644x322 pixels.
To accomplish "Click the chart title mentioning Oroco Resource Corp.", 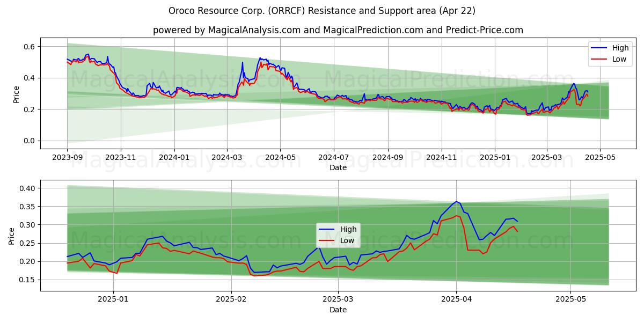I will pyautogui.click(x=322, y=11).
